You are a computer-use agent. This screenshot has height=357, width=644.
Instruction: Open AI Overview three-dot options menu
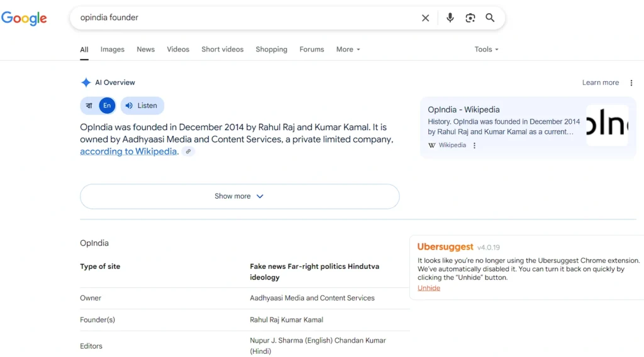[631, 82]
